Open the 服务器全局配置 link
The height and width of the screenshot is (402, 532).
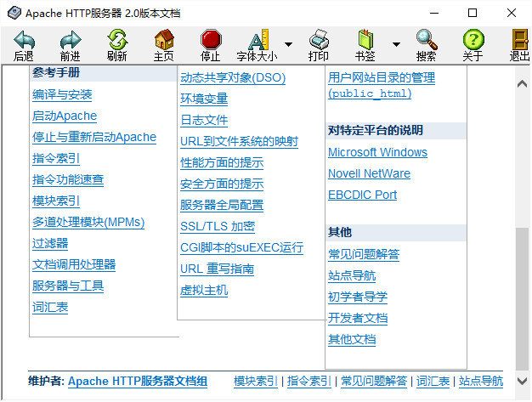point(222,205)
